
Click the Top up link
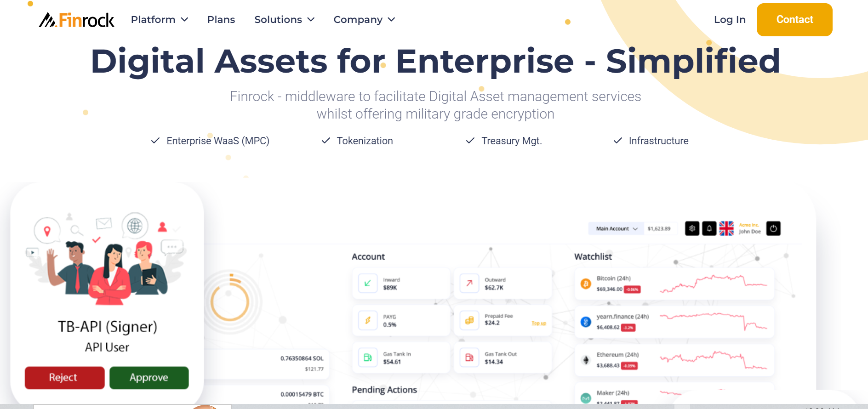[x=539, y=324]
